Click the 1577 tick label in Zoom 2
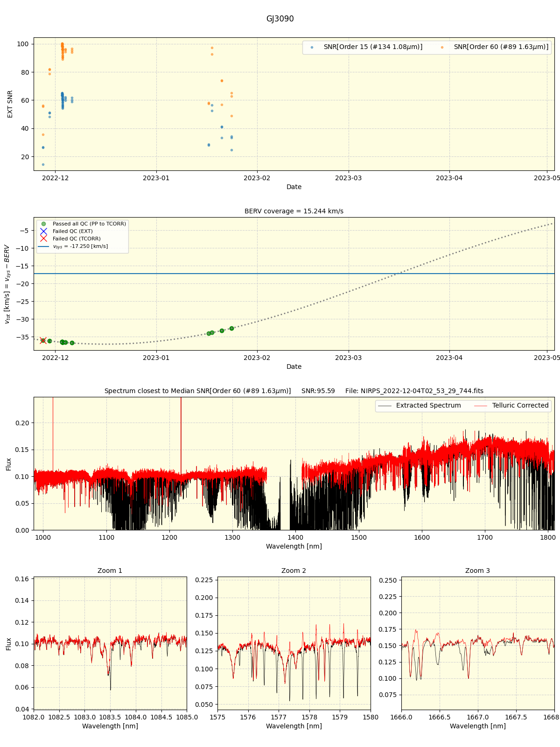 click(279, 717)
